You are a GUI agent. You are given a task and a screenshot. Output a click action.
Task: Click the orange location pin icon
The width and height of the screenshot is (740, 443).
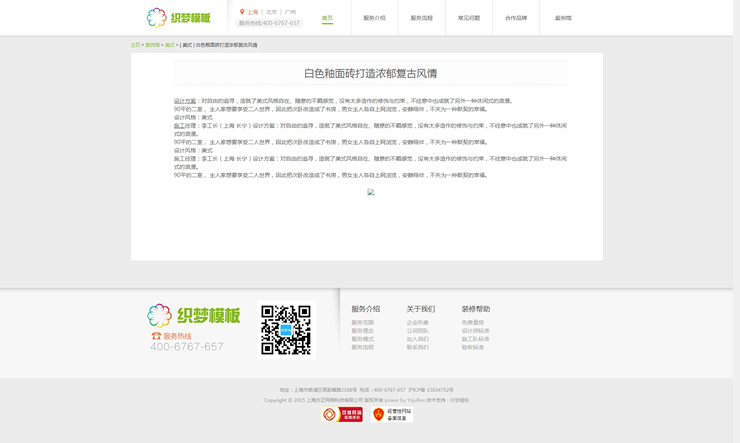click(242, 12)
